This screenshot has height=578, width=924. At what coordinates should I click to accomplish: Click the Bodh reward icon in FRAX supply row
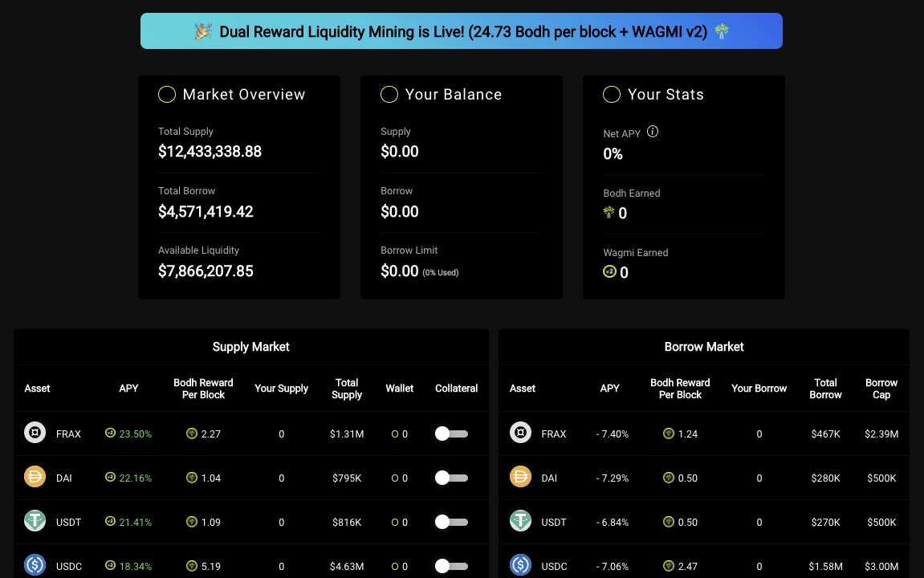click(x=193, y=433)
